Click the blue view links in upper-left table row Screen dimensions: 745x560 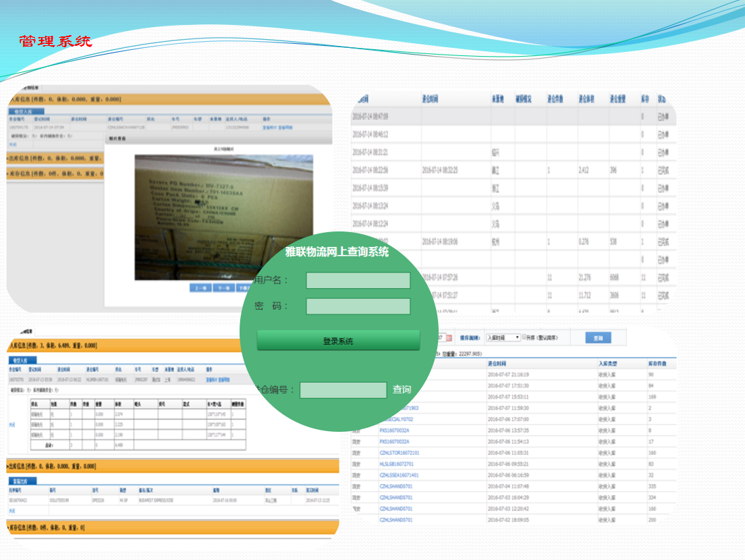coord(278,128)
